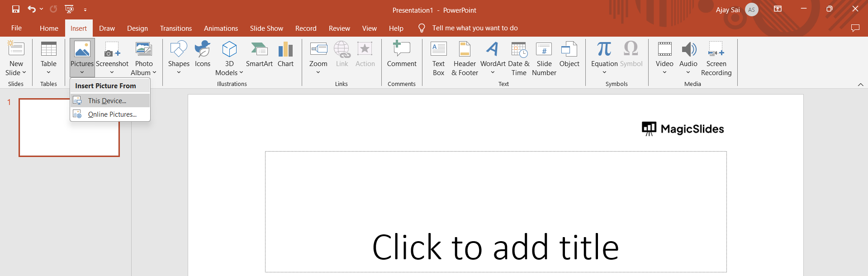The height and width of the screenshot is (276, 868).
Task: Collapse the ribbon using the chevron
Action: pos(860,85)
